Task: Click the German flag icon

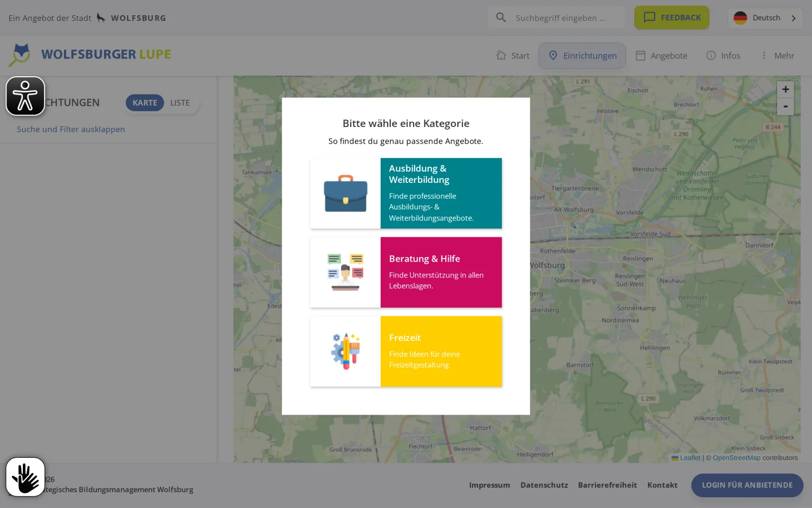Action: click(740, 18)
